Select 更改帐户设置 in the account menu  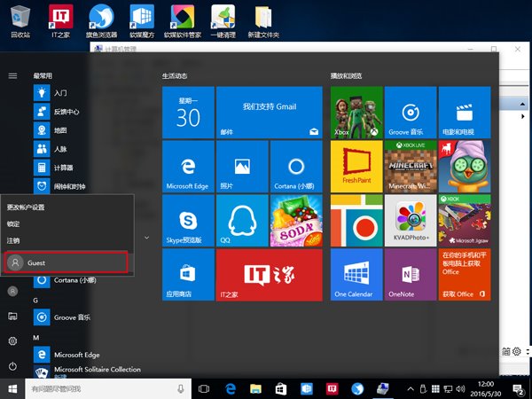(26, 207)
